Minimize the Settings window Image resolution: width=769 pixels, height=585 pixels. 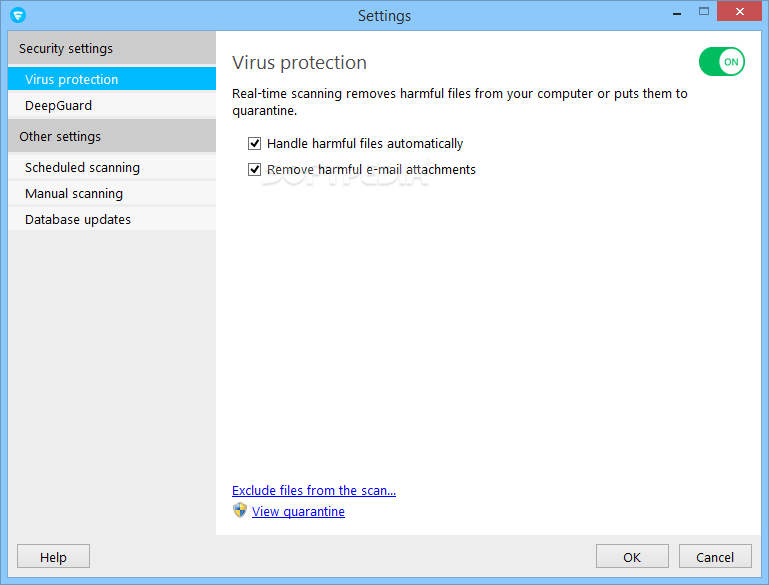tap(677, 12)
